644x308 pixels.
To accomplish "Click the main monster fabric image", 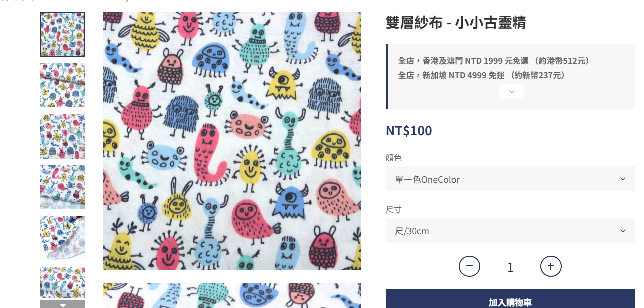I will (232, 141).
